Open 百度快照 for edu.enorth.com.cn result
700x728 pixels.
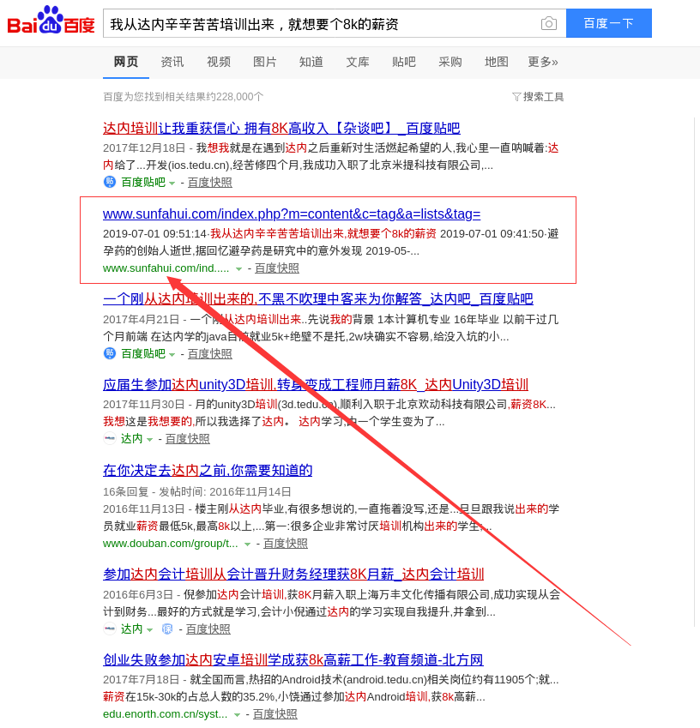(275, 714)
